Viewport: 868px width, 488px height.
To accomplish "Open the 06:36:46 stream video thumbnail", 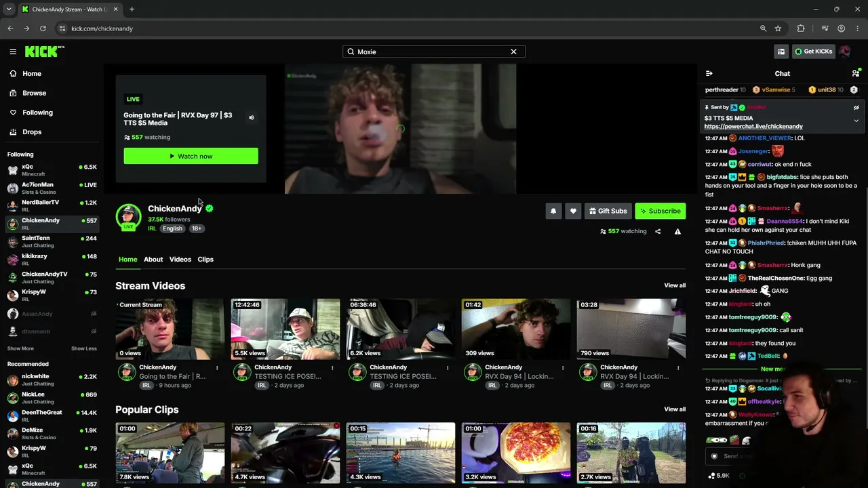I will pos(400,329).
